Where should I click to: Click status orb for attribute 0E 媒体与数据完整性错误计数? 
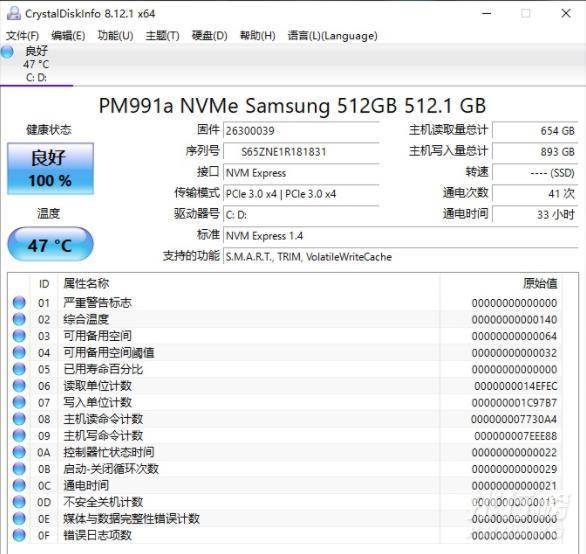[19, 518]
